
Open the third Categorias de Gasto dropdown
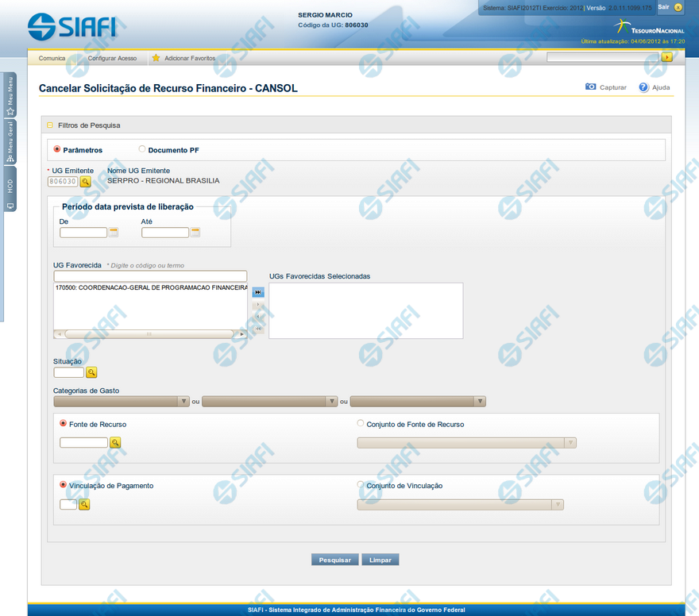coord(418,402)
